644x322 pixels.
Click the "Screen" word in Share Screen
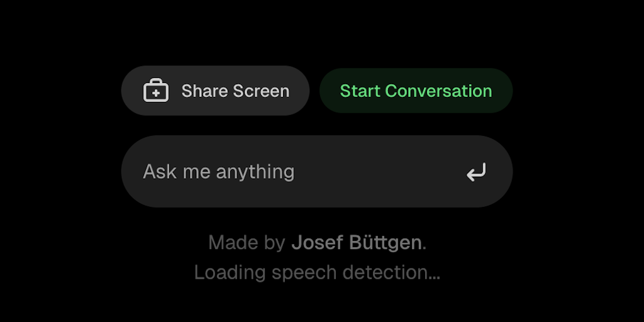(262, 91)
